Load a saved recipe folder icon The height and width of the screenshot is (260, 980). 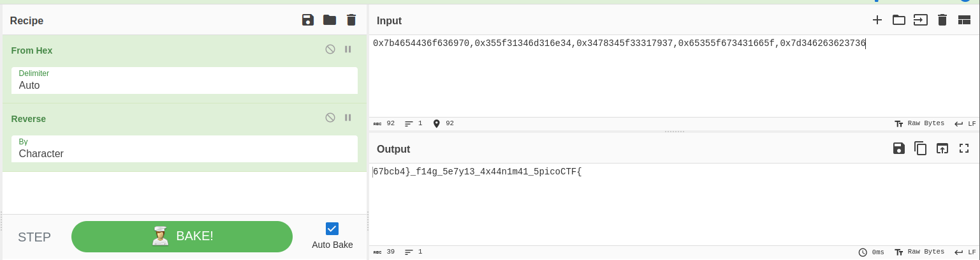(330, 20)
